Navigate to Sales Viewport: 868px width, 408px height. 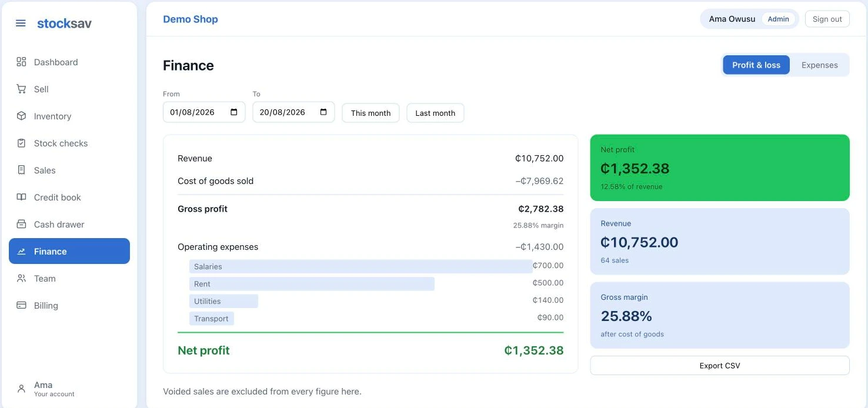pos(69,170)
